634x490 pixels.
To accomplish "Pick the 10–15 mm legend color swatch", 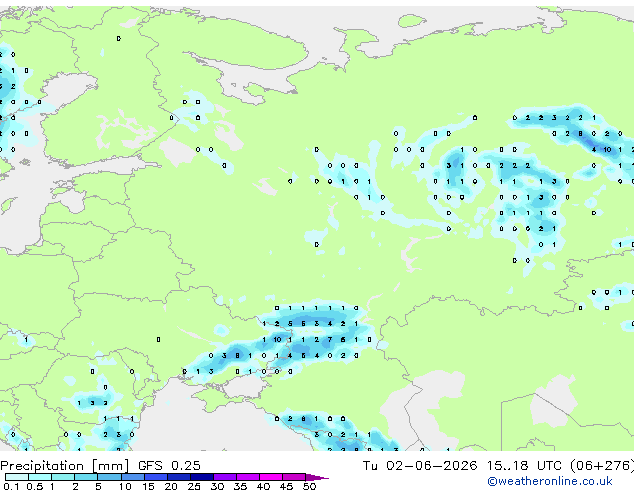I will click(132, 477).
